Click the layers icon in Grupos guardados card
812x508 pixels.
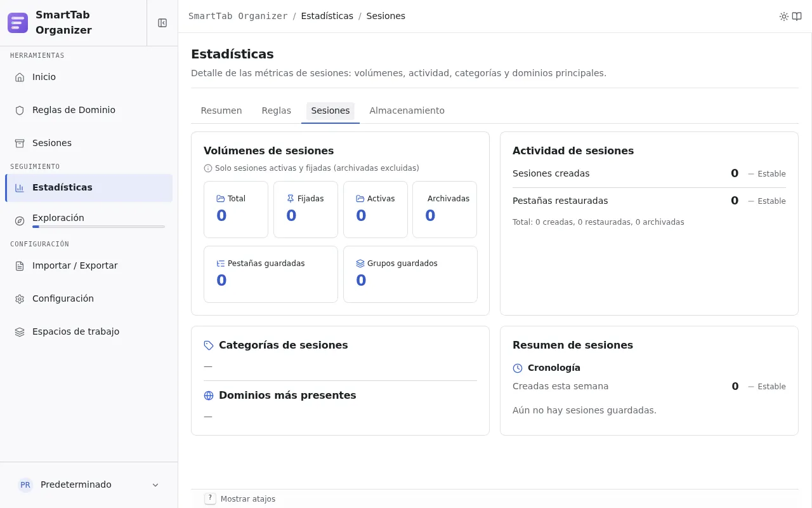coord(360,264)
